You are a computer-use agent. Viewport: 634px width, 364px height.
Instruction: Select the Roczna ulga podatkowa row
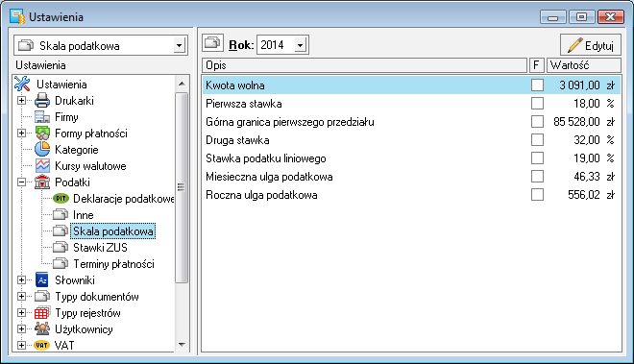point(411,195)
